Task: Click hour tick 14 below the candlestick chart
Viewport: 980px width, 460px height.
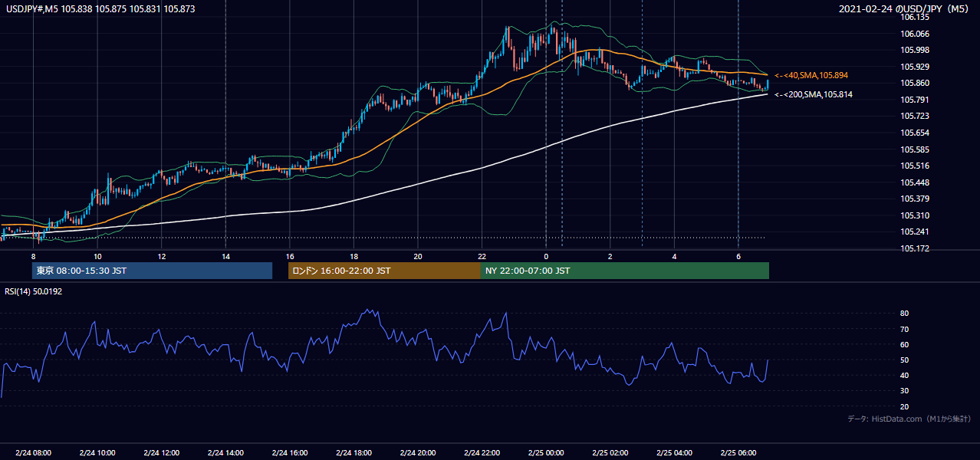Action: [x=225, y=256]
